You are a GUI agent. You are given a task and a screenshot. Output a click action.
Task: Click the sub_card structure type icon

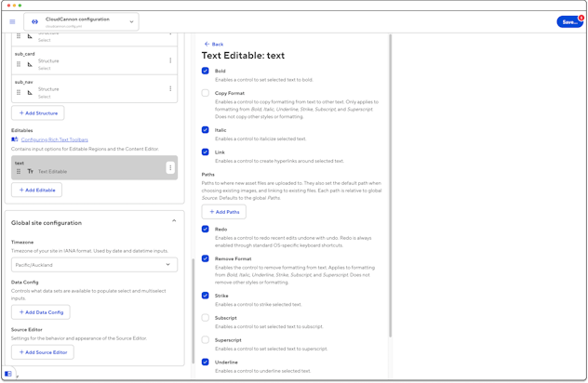click(x=30, y=64)
